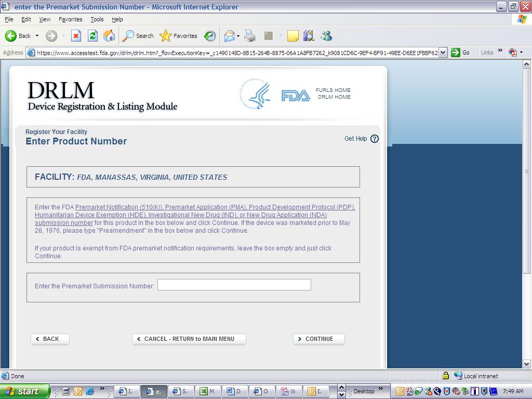
Task: Open the Adobe PDF toolbar dropdown arrow
Action: pos(521,52)
